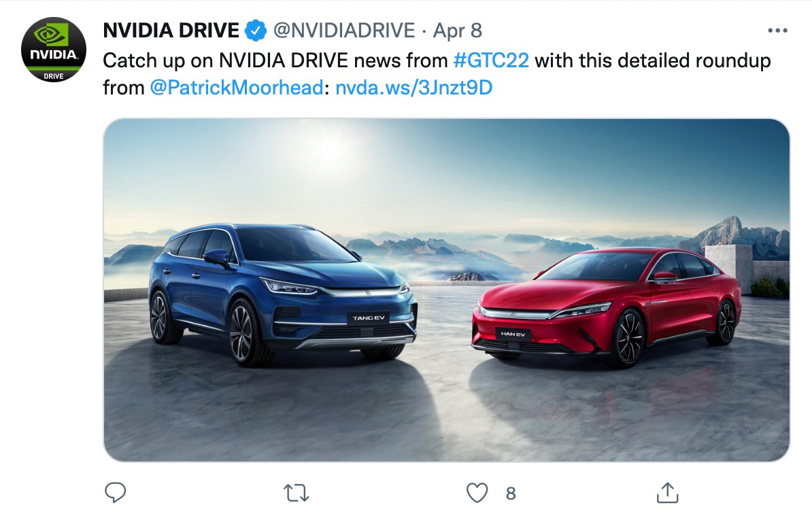The image size is (812, 522).
Task: Click the HAN EV license plate
Action: pos(513,334)
